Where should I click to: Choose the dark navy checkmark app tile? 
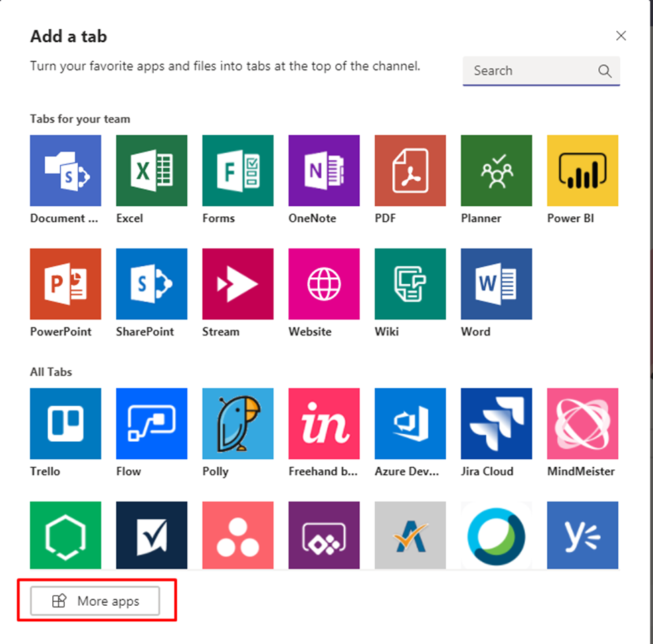pyautogui.click(x=152, y=536)
